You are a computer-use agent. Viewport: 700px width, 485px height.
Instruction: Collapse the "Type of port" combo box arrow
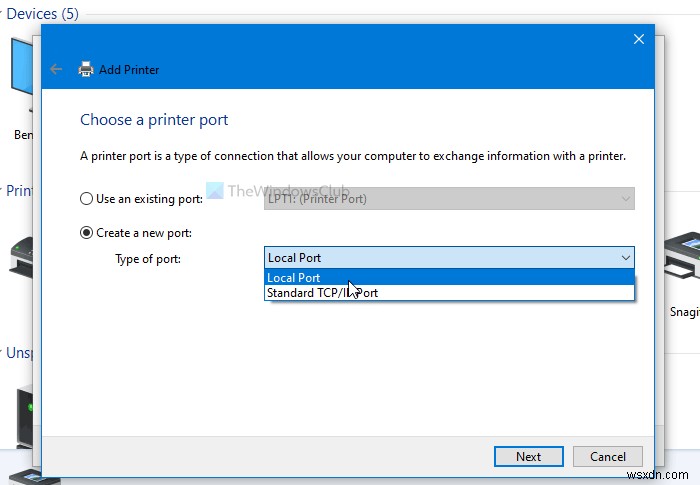[625, 258]
